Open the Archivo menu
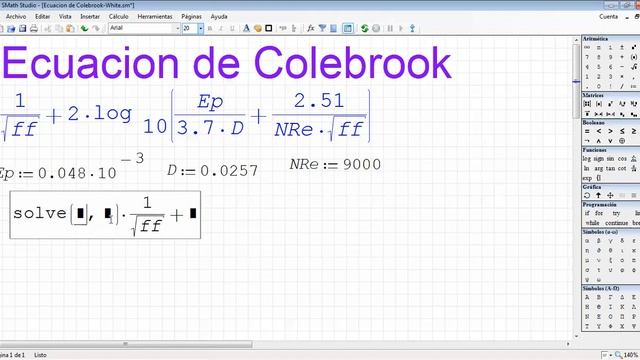This screenshot has height=360, width=640. (x=16, y=17)
